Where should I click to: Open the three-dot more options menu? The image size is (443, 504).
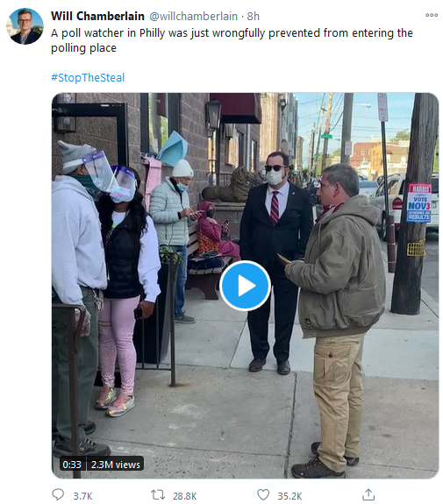[432, 15]
